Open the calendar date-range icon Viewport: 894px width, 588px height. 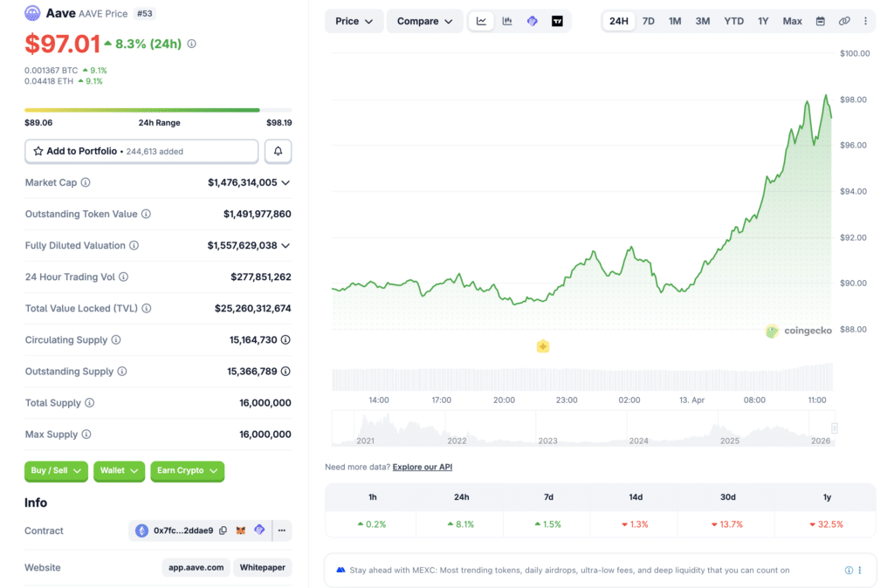click(x=820, y=20)
